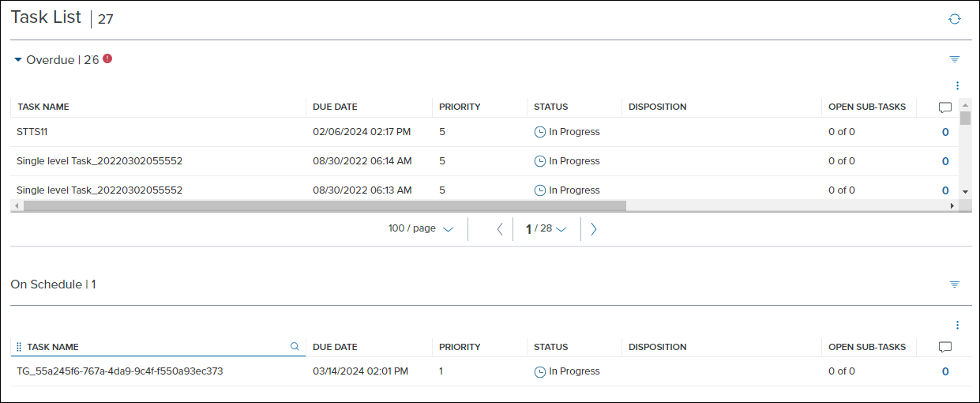Refresh the Task List
The image size is (980, 403).
click(x=955, y=19)
